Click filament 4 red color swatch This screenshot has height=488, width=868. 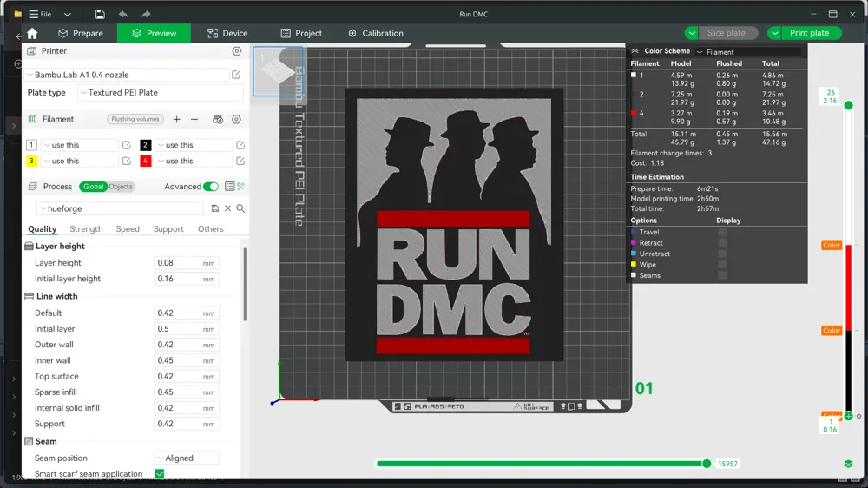pyautogui.click(x=146, y=162)
